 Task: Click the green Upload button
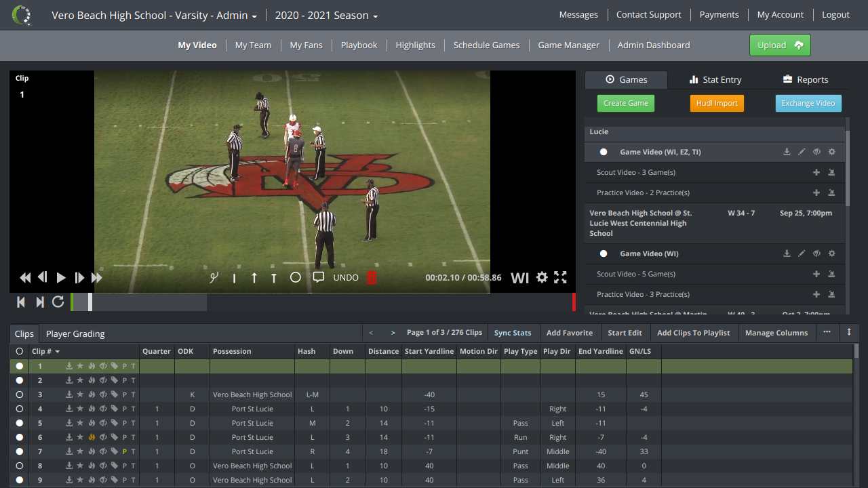pos(780,45)
